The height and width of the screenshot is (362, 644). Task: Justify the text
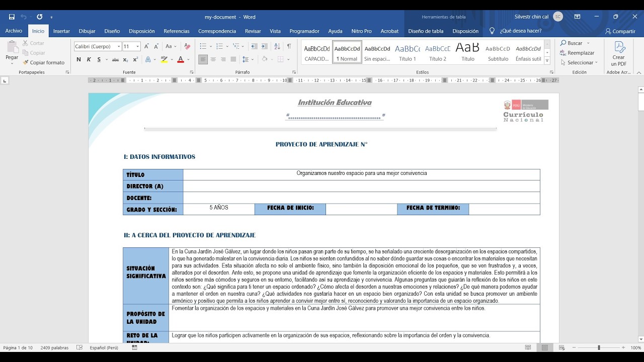click(x=233, y=59)
